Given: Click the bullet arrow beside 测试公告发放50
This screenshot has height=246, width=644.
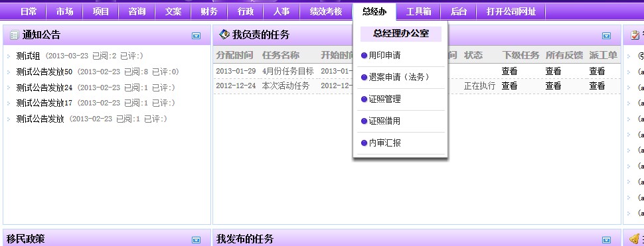Looking at the screenshot, I should (9, 72).
